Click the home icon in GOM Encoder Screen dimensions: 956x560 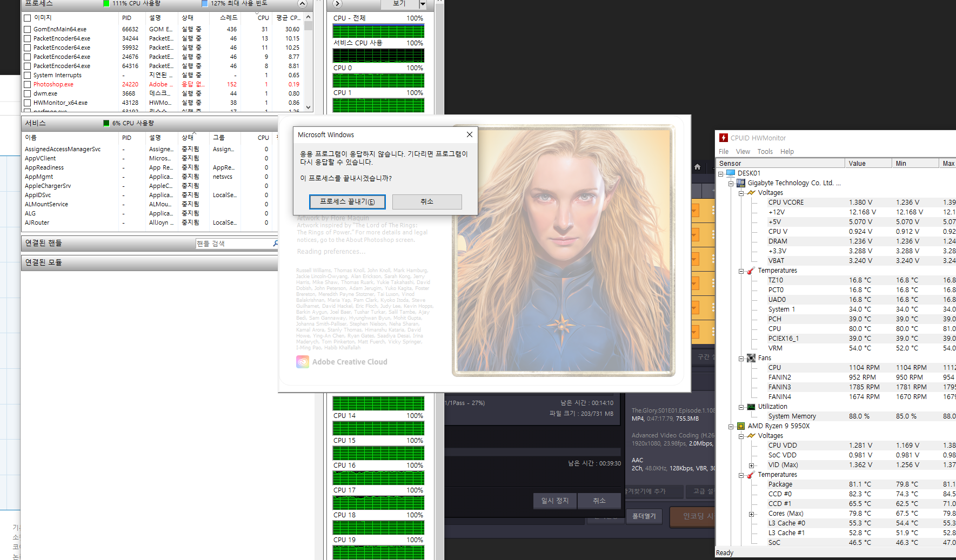point(697,167)
